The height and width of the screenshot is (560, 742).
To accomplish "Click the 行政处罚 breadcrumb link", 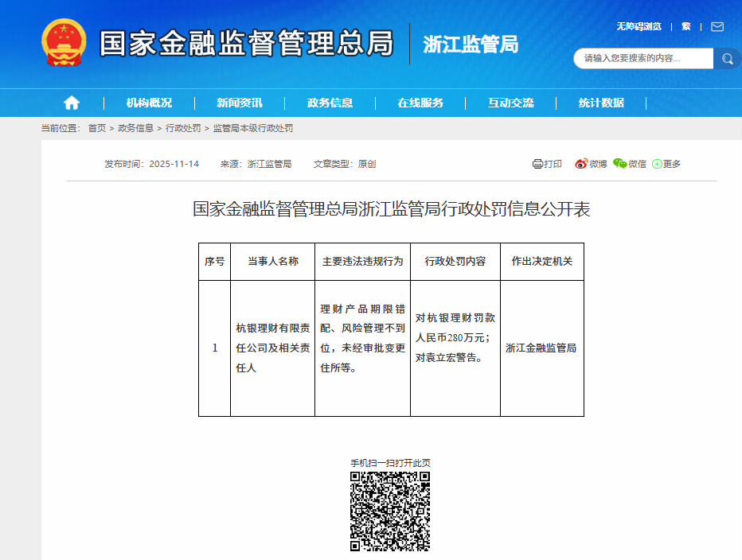I will 183,128.
